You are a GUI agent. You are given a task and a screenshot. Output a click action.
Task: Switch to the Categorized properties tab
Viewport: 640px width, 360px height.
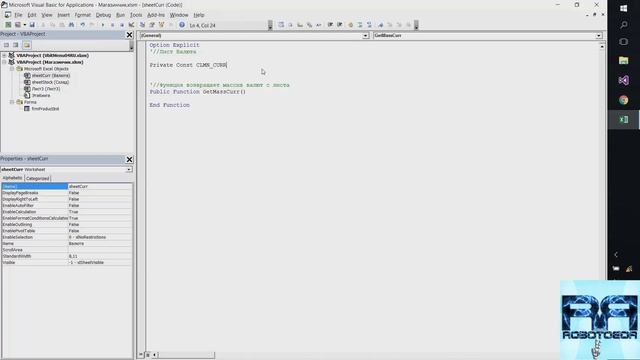coord(38,178)
